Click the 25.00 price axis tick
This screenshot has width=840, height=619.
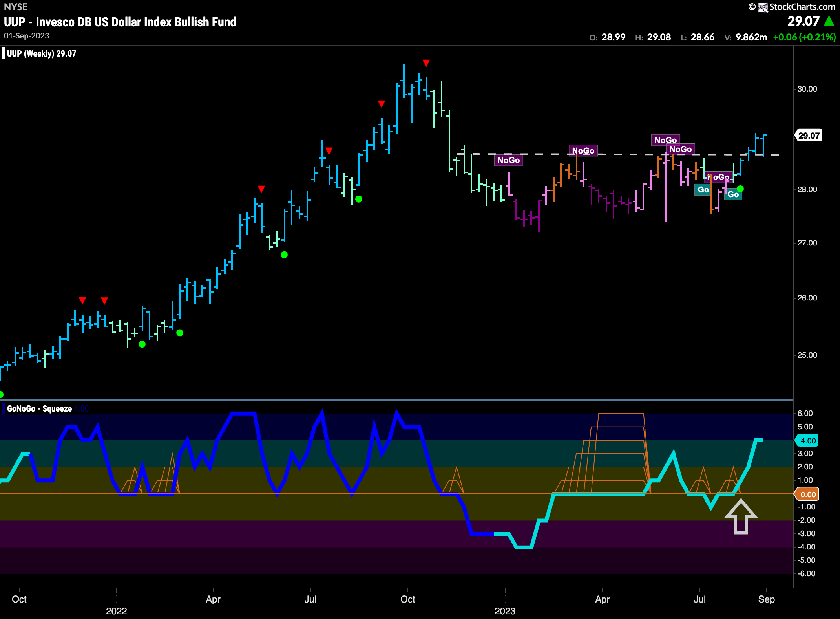(807, 355)
